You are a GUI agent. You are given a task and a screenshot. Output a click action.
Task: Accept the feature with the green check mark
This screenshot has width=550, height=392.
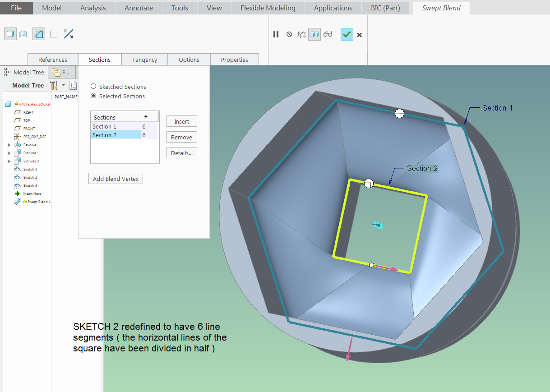[x=347, y=34]
